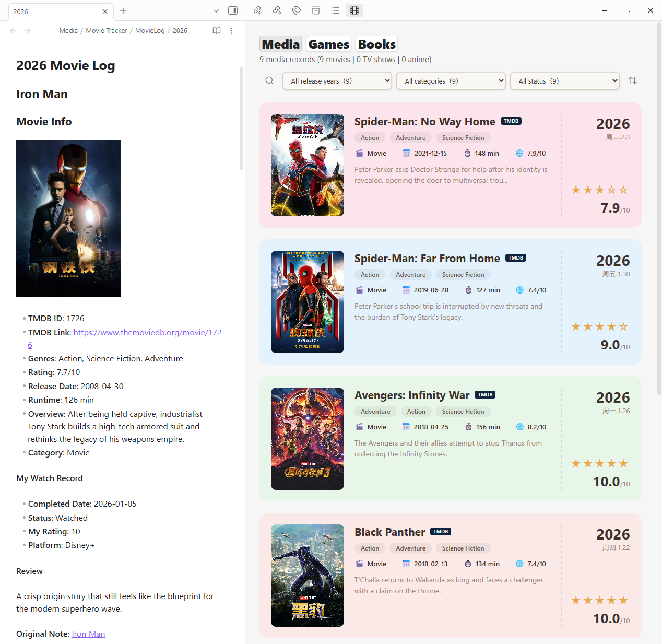This screenshot has width=662, height=644.
Task: Click the star rating on Infinity War
Action: click(x=599, y=463)
